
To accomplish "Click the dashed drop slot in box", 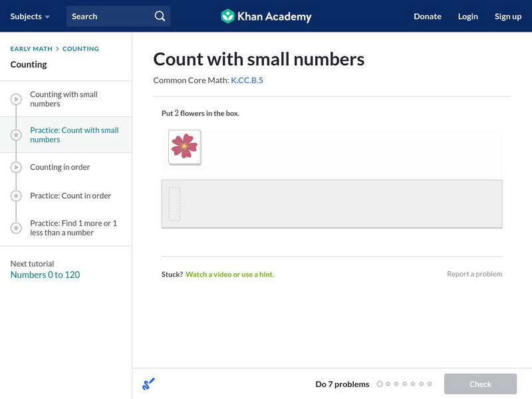I will tap(174, 204).
